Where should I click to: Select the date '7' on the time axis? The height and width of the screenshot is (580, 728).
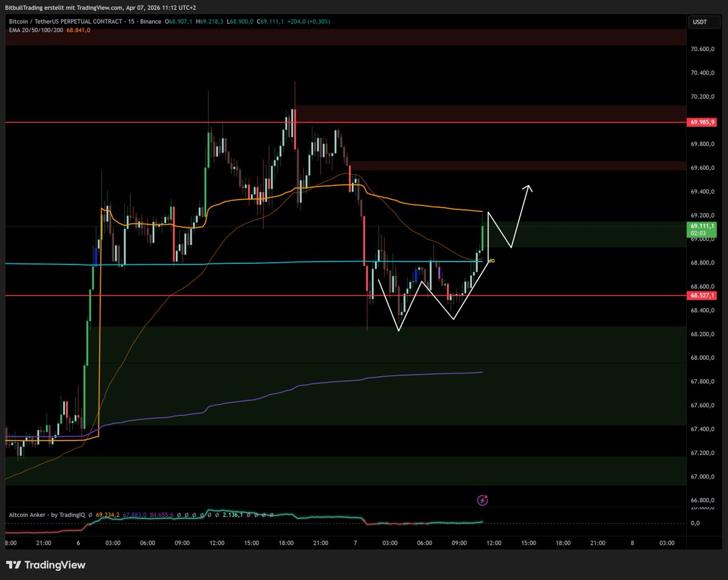[x=354, y=544]
